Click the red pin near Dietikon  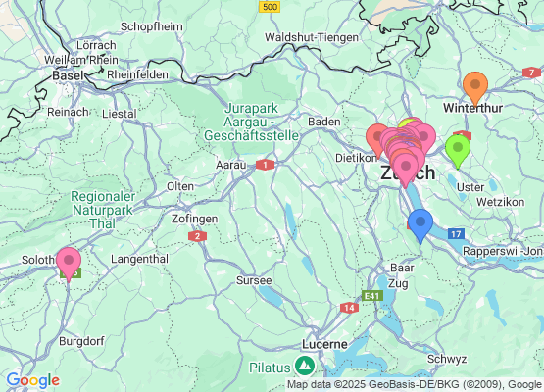tap(375, 137)
